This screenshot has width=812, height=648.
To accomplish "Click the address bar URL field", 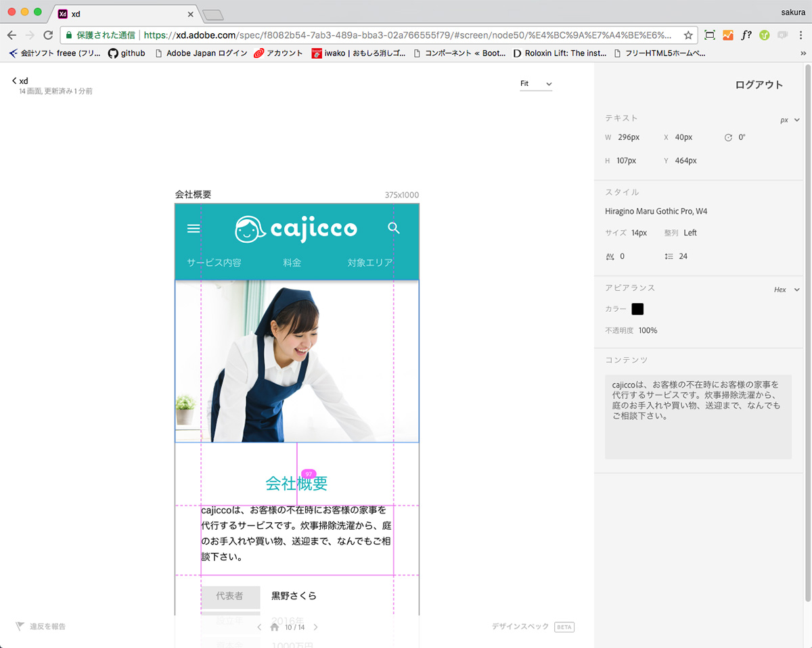I will 407,35.
